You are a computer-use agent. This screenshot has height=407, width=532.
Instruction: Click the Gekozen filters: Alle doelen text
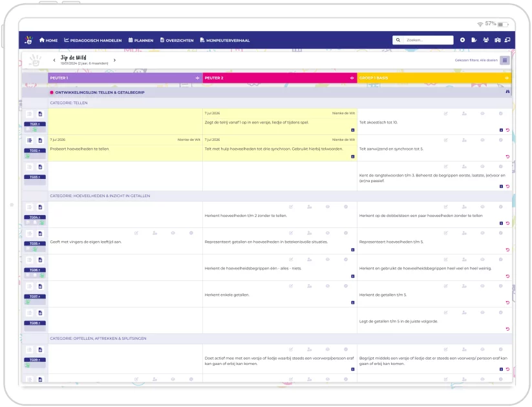476,60
